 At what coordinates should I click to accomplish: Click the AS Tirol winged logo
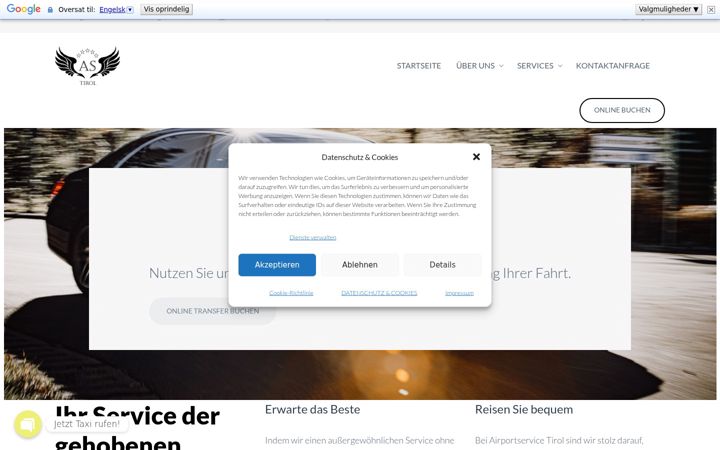[87, 66]
